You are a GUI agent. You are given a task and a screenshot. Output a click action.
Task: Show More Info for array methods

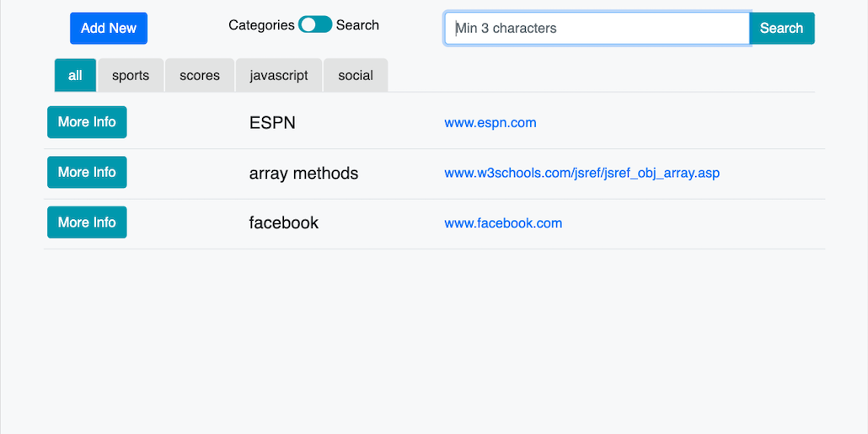point(87,172)
